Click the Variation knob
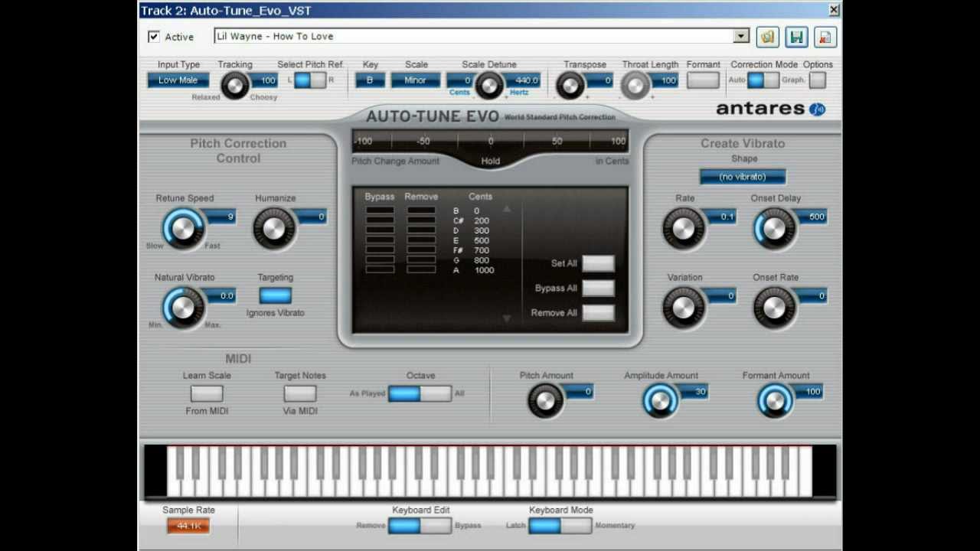 (683, 307)
